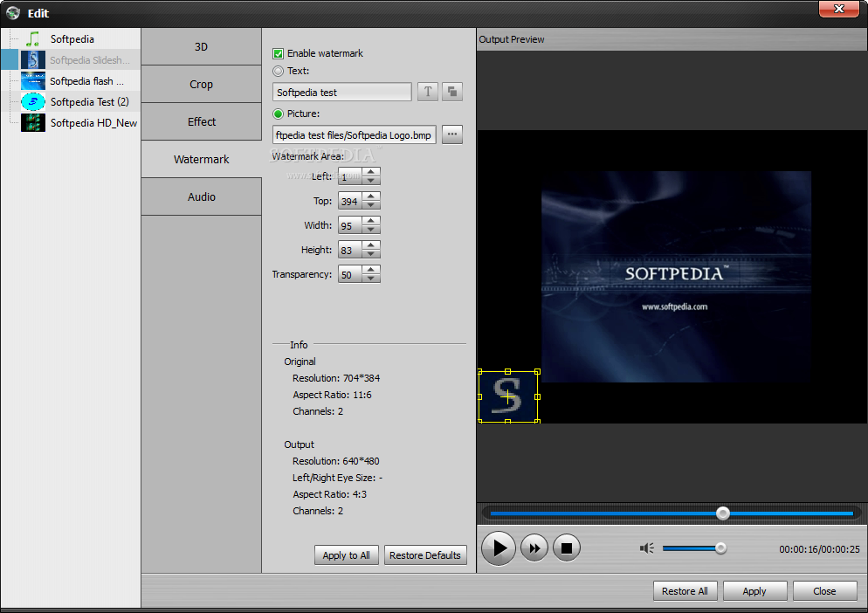Click the watermark text input field
The width and height of the screenshot is (868, 613).
click(342, 92)
